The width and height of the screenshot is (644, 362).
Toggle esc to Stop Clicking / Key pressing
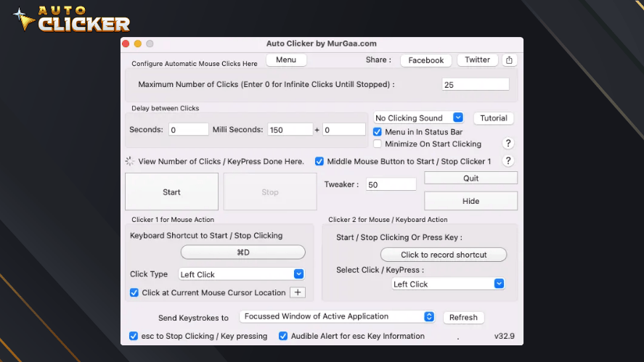click(x=134, y=336)
